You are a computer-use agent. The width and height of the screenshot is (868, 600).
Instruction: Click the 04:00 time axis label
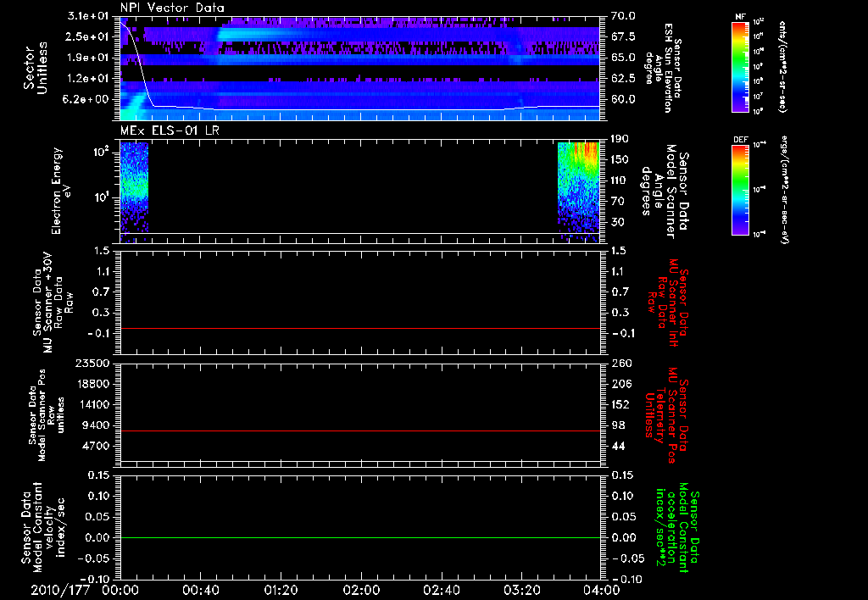click(602, 590)
